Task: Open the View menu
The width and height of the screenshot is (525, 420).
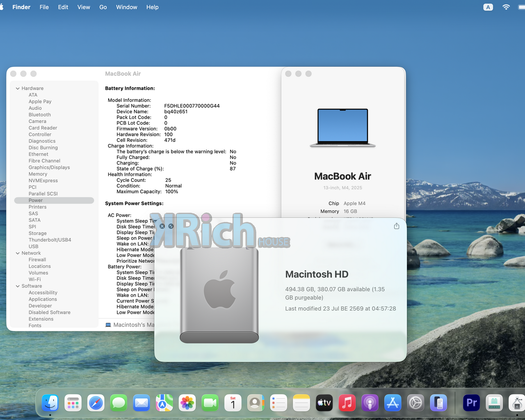Action: (x=84, y=7)
